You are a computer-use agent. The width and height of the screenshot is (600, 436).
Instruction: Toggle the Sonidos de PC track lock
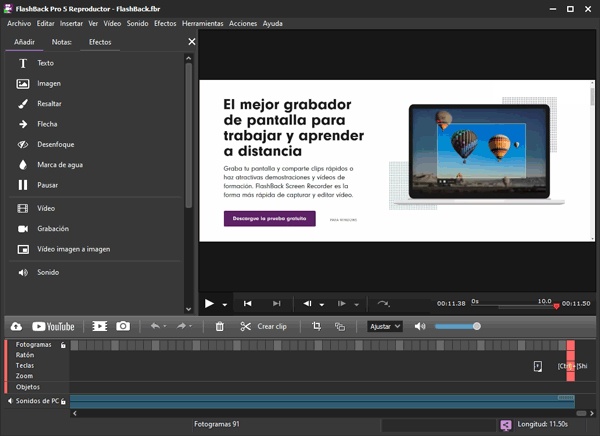point(63,401)
